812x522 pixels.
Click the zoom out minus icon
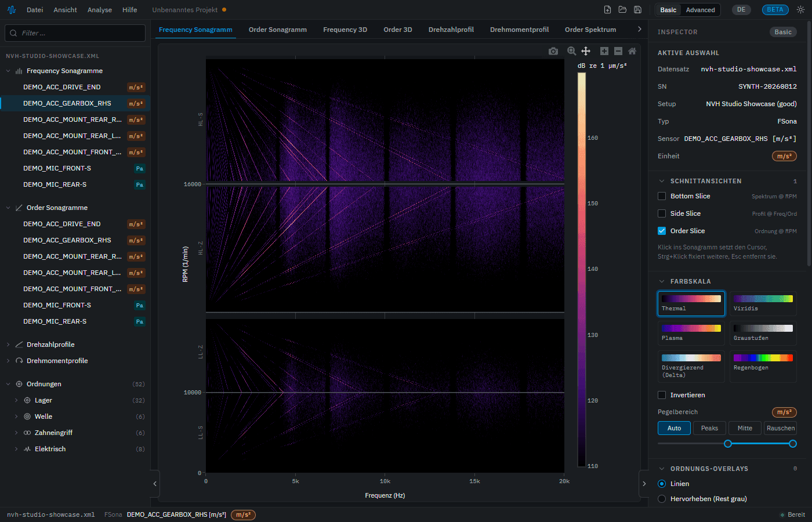point(618,51)
